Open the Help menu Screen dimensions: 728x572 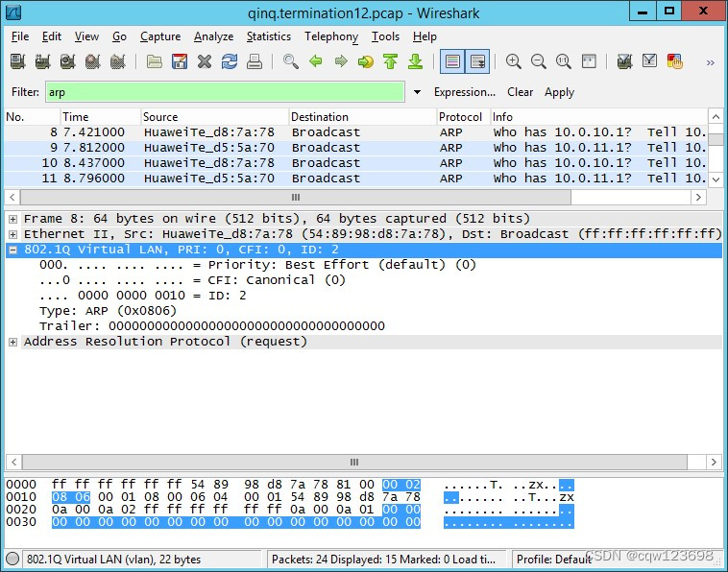(425, 36)
